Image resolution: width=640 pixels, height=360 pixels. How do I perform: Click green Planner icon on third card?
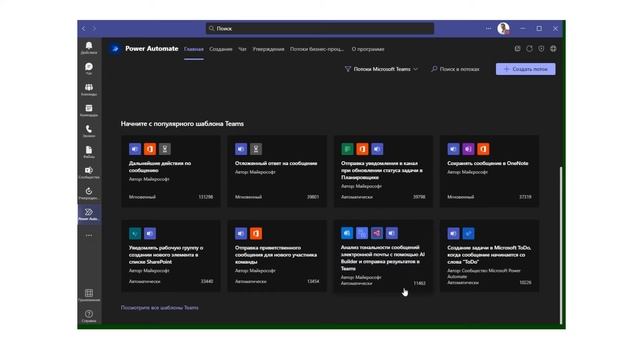pos(347,149)
